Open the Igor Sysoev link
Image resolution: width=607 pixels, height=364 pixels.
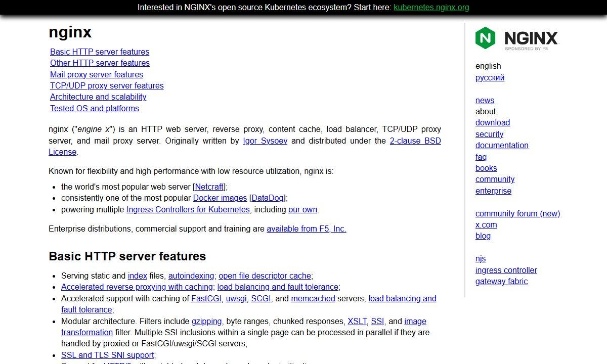(265, 141)
